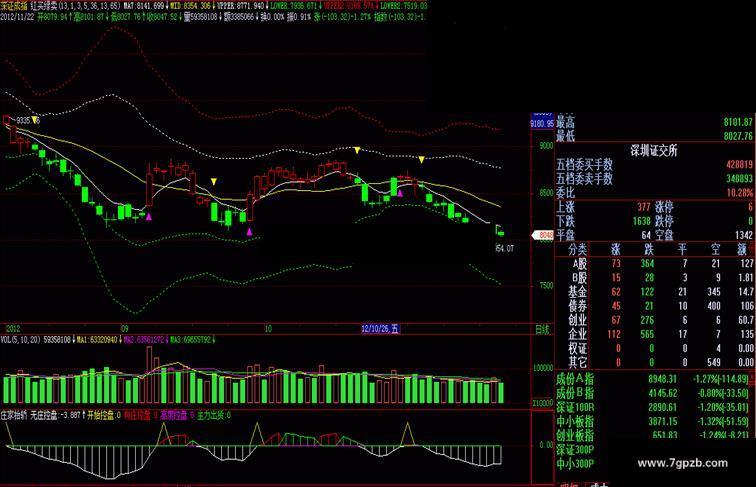Click the magenta up-triangle marker below the September low
This screenshot has width=756, height=487.
pyautogui.click(x=149, y=217)
